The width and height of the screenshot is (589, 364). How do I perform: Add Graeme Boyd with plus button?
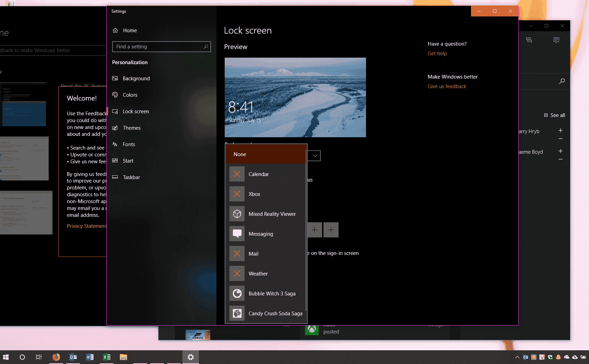click(561, 151)
